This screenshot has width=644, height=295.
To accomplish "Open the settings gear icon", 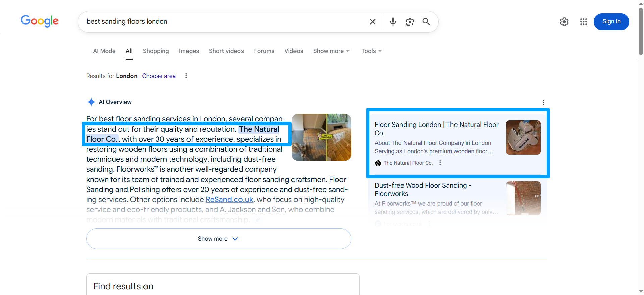I will (564, 22).
